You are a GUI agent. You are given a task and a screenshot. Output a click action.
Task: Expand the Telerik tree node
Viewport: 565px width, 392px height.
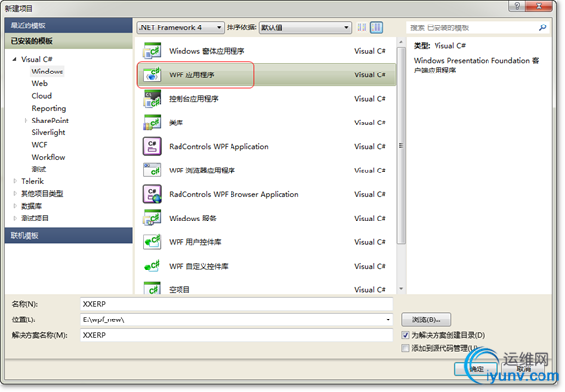[15, 181]
